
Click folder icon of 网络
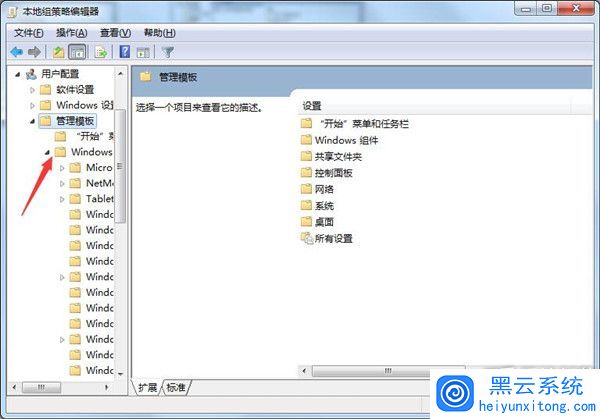point(307,189)
